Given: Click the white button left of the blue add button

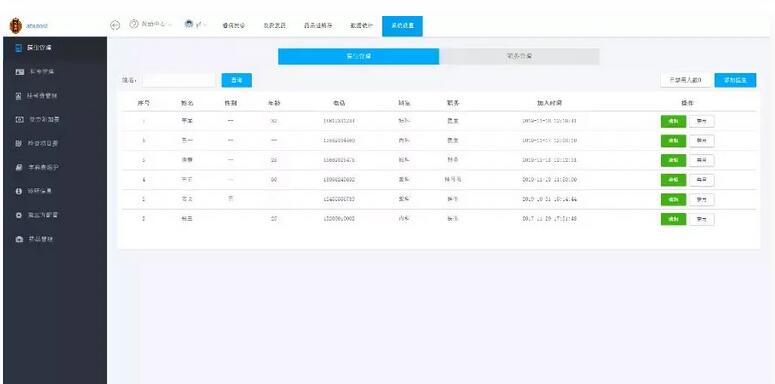Looking at the screenshot, I should [686, 80].
